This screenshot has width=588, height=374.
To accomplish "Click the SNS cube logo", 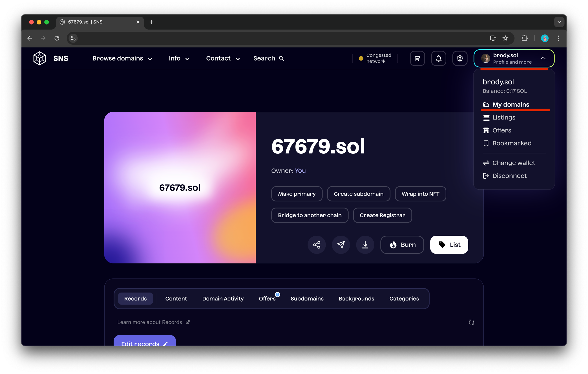I will point(40,58).
